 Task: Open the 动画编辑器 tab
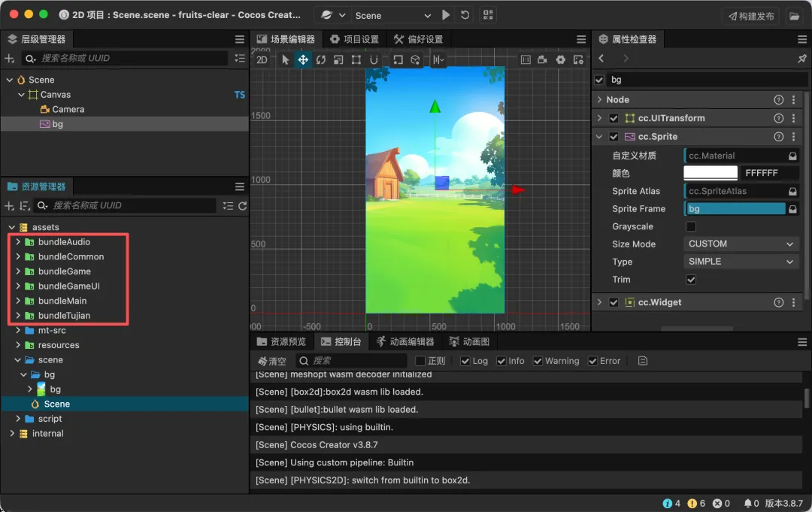click(x=405, y=341)
